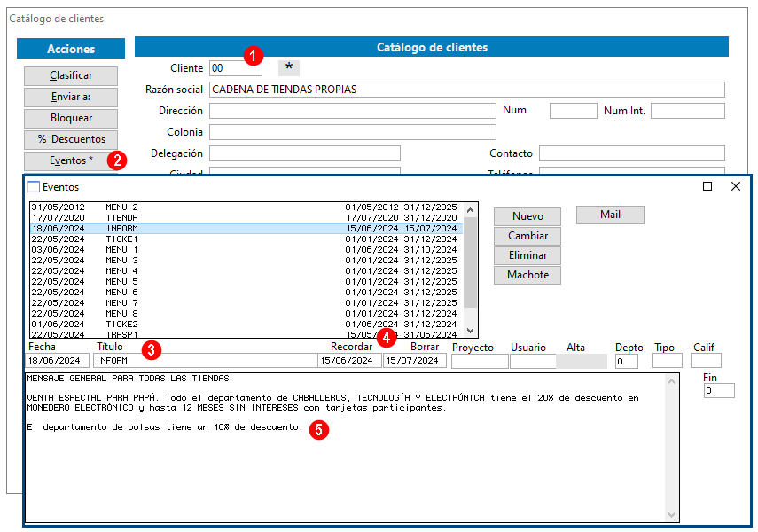Click the Usuario input field
Viewport: 758px width, 532px height.
click(x=533, y=361)
